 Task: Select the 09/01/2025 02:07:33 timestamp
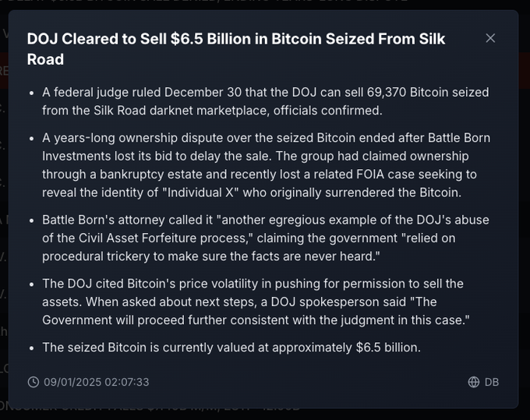96,382
